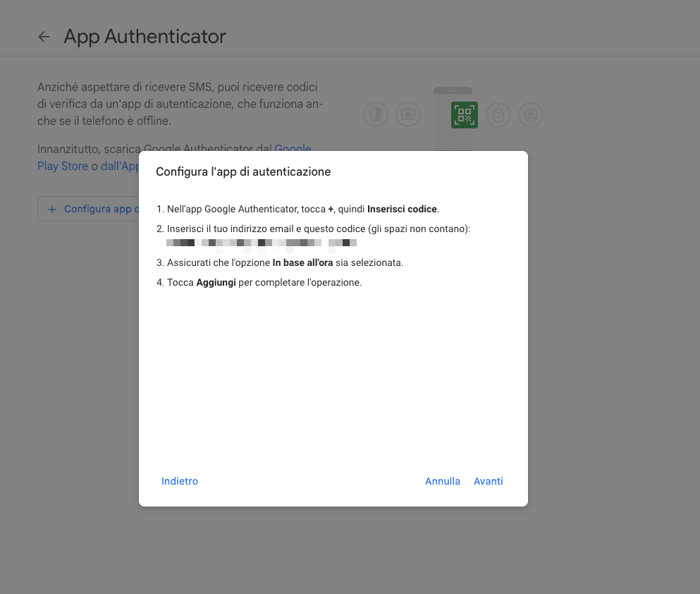Click the blurred secret setup code
Image resolution: width=700 pixels, height=594 pixels.
pyautogui.click(x=262, y=243)
